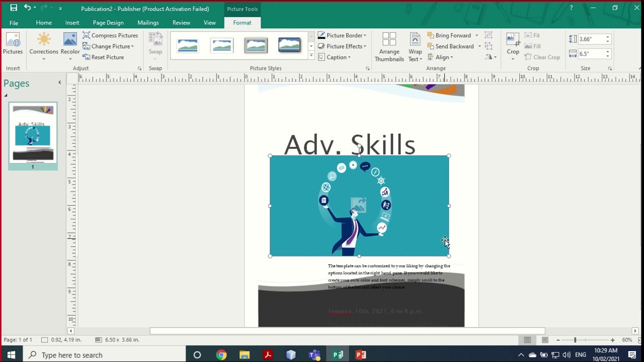644x362 pixels.
Task: Open the Wrap Text menu
Action: pos(415,47)
